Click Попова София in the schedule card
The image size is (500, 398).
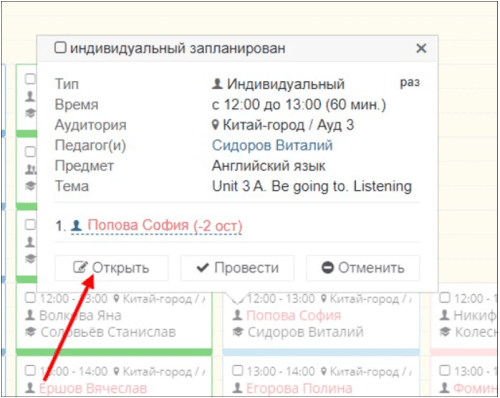click(294, 316)
